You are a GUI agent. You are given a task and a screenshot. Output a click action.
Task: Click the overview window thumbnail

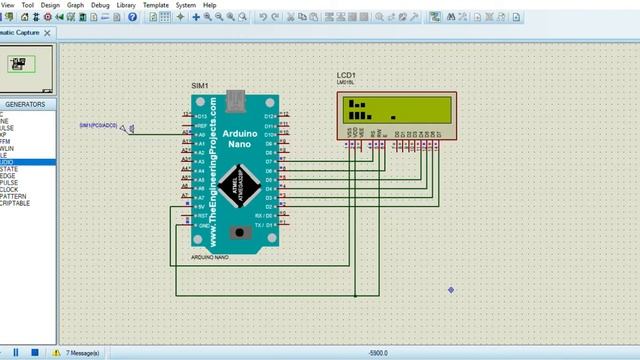pyautogui.click(x=26, y=69)
